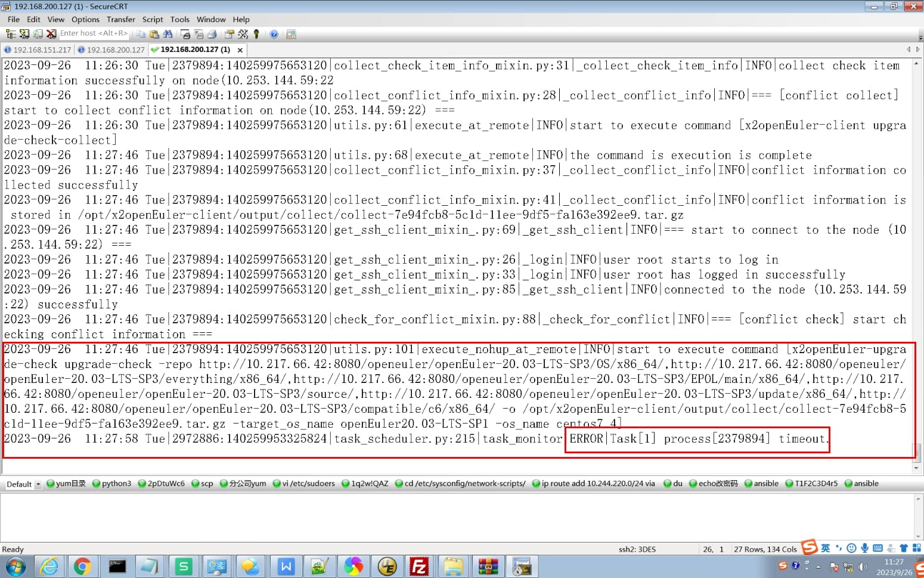This screenshot has height=578, width=924.
Task: Toggle Sogou input language 英 indicator
Action: pyautogui.click(x=826, y=548)
